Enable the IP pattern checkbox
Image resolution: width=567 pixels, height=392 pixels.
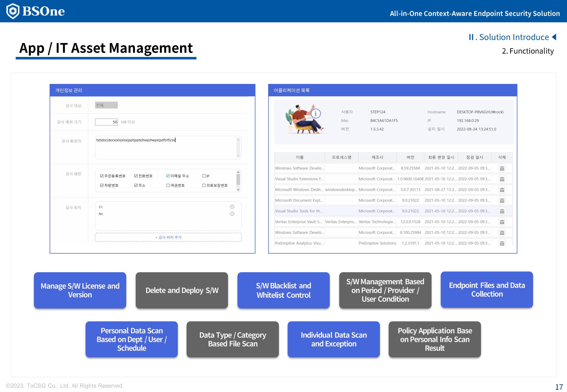(x=204, y=176)
